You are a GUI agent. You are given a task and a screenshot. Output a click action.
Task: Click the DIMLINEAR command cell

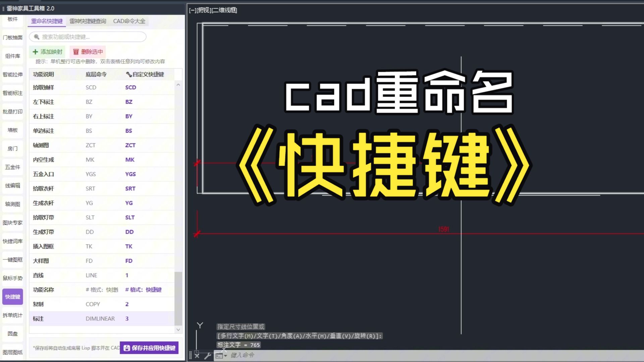[x=100, y=319]
